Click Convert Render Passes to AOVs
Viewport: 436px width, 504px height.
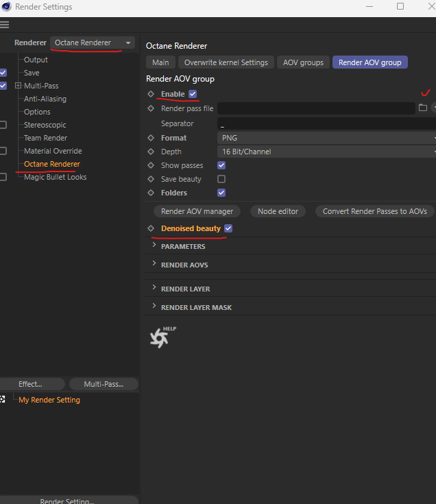(374, 211)
